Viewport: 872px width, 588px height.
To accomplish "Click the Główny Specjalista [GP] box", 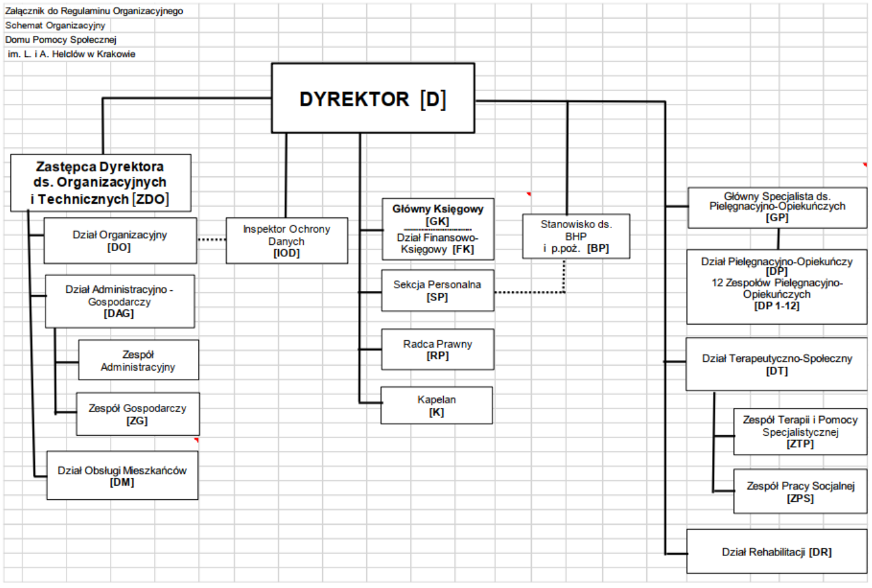I will (777, 207).
